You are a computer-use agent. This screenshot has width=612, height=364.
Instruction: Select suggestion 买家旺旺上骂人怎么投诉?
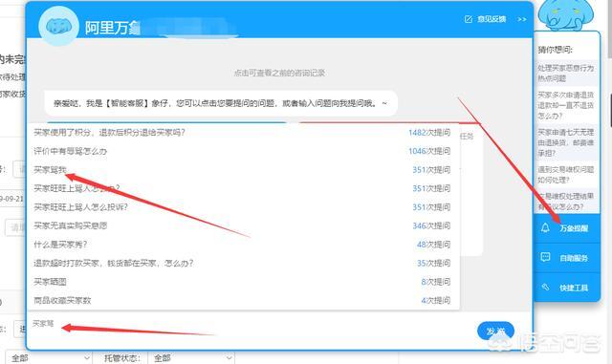[80, 207]
